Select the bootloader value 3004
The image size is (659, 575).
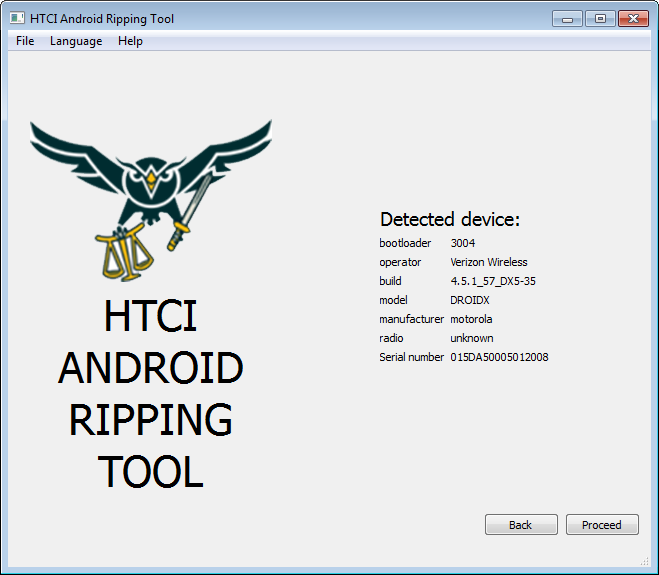(x=463, y=243)
